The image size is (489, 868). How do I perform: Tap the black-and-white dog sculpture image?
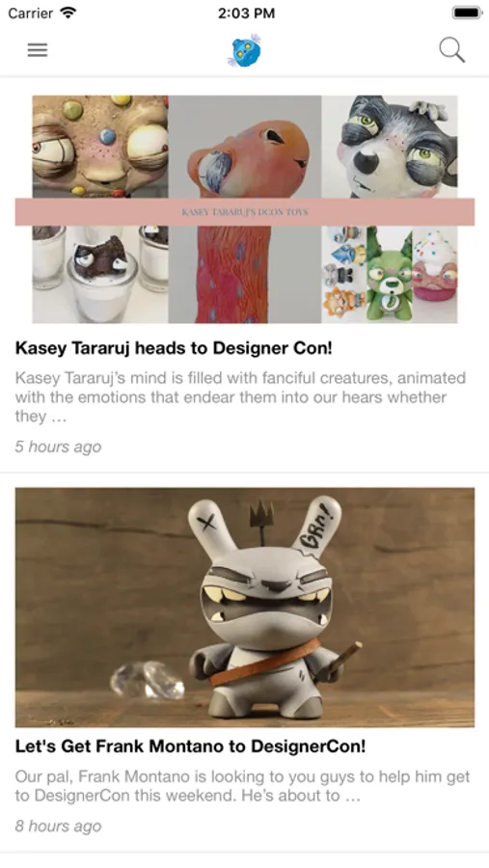click(390, 147)
